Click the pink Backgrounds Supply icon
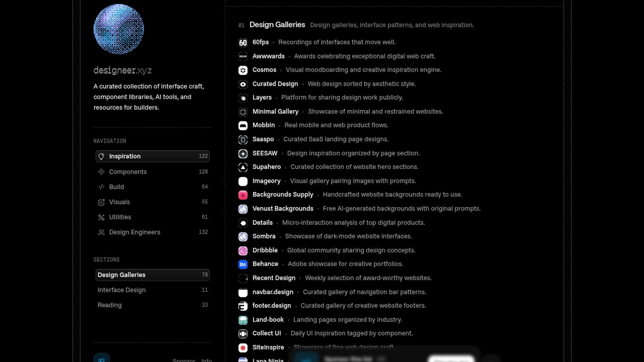The height and width of the screenshot is (362, 644). (243, 195)
